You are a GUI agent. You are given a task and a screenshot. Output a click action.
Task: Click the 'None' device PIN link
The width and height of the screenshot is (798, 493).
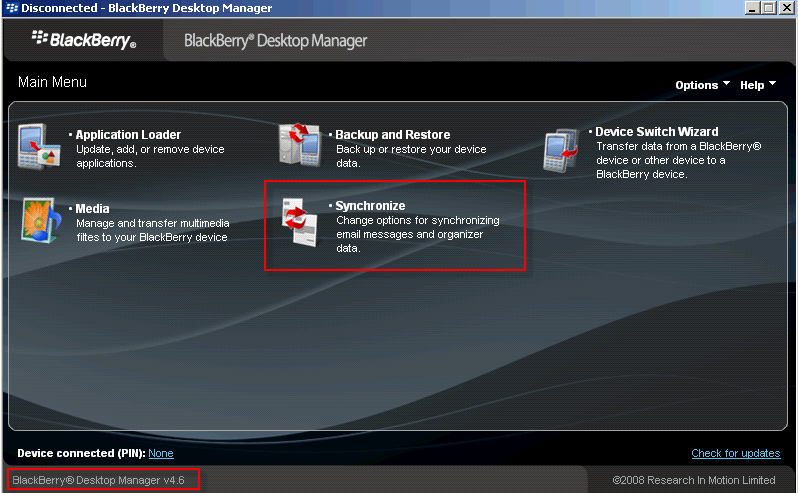click(x=161, y=453)
